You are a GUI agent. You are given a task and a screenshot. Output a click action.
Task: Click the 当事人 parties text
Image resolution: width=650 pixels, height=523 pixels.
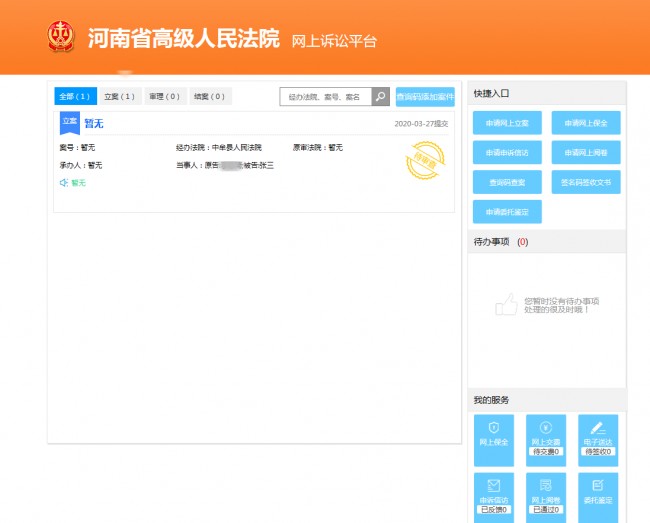(x=225, y=165)
